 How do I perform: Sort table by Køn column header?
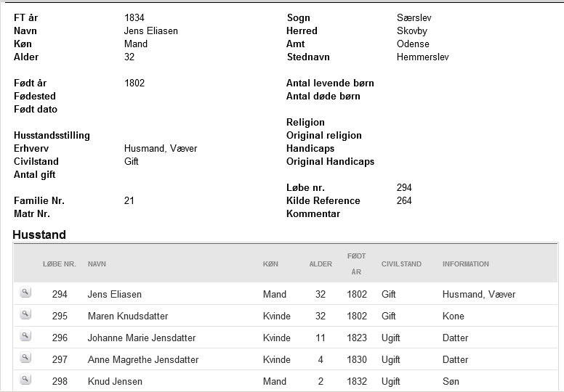270,264
